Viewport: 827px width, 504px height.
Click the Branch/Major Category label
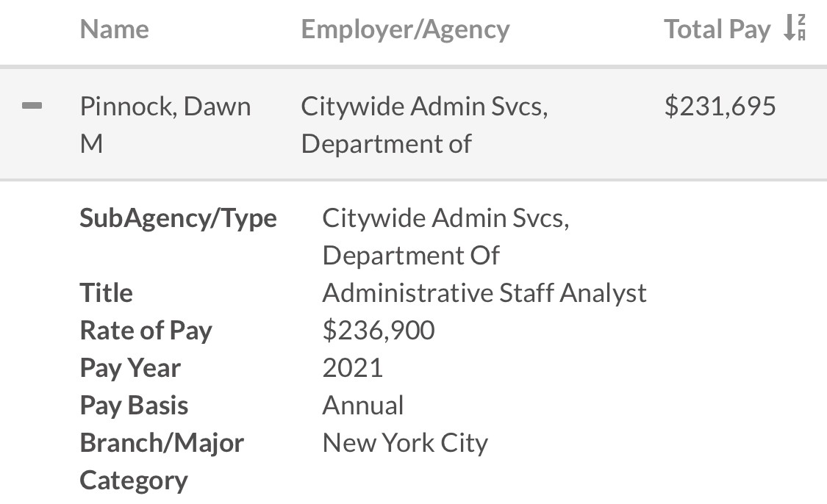coord(162,461)
